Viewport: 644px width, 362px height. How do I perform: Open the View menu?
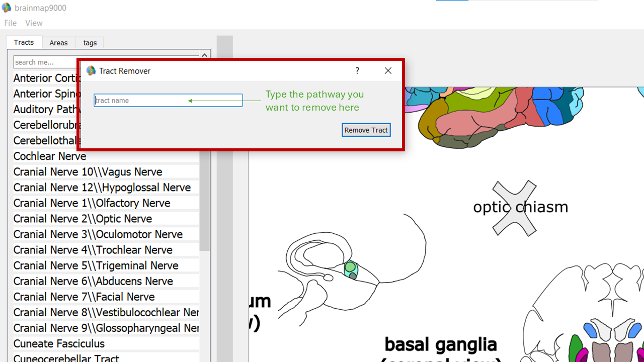(34, 23)
